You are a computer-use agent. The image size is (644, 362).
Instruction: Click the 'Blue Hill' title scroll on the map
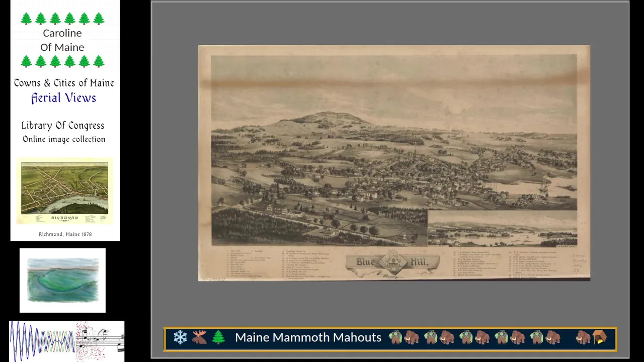(x=393, y=263)
